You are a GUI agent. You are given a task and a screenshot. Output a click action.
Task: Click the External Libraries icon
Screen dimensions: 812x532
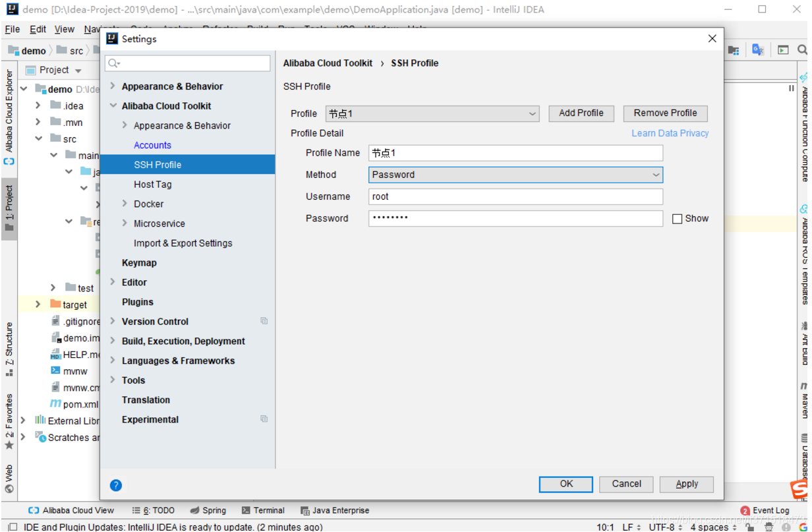click(40, 420)
